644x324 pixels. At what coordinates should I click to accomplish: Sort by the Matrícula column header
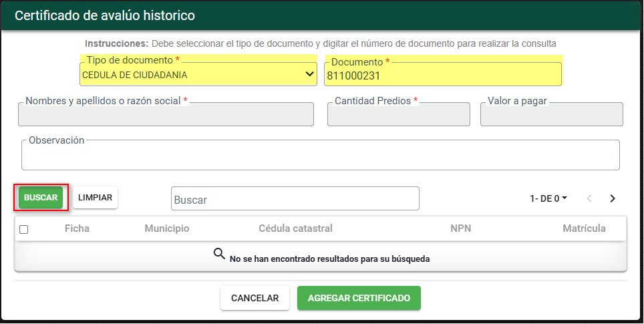click(x=584, y=228)
